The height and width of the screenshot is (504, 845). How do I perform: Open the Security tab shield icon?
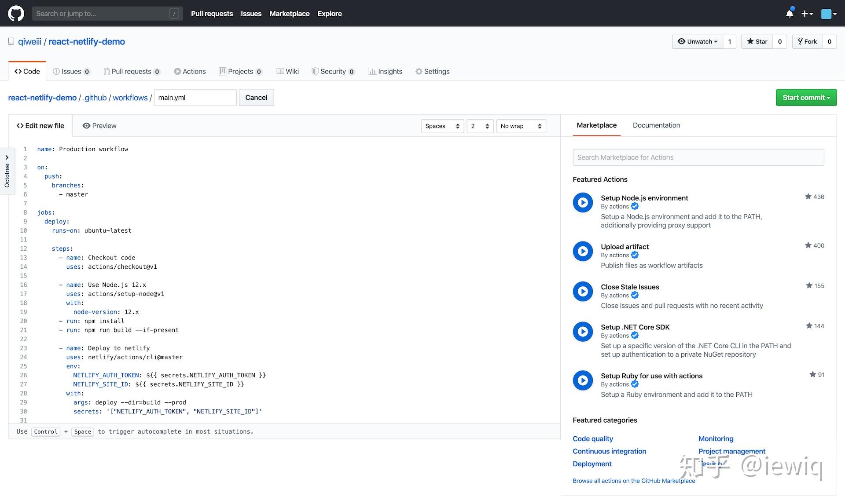coord(316,71)
